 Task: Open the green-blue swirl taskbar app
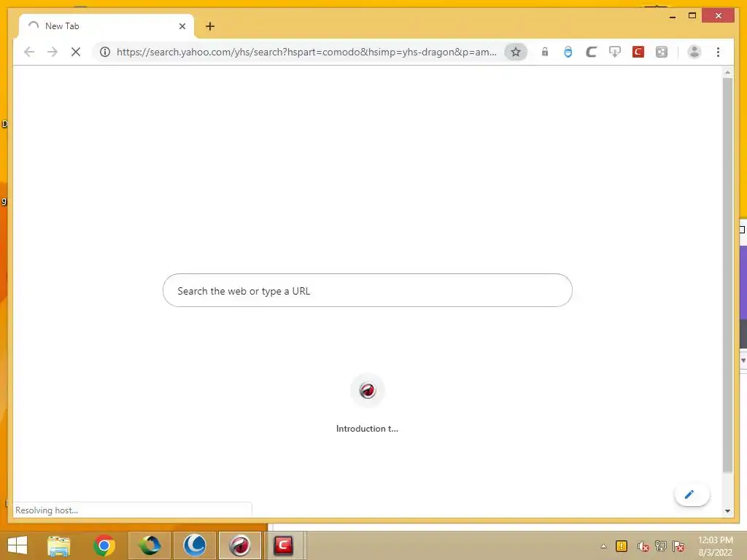(149, 545)
